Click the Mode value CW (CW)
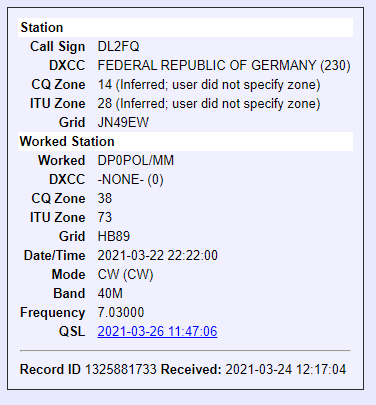The image size is (376, 405). pyautogui.click(x=125, y=274)
